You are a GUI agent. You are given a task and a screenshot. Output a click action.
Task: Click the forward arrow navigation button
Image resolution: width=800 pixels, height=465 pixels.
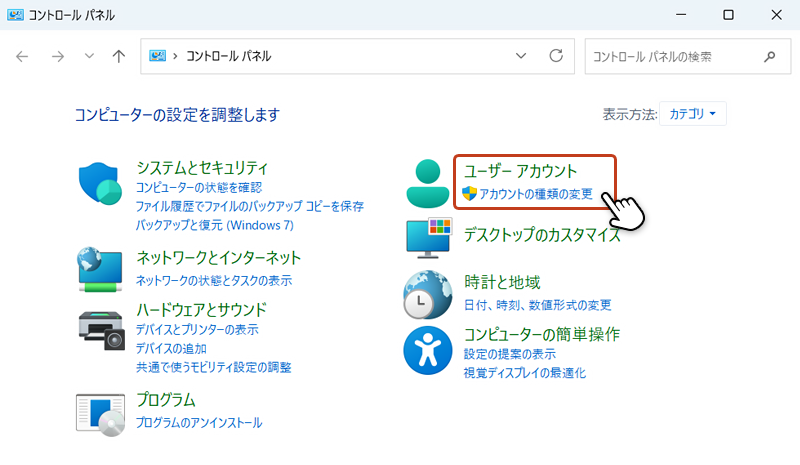pos(58,56)
